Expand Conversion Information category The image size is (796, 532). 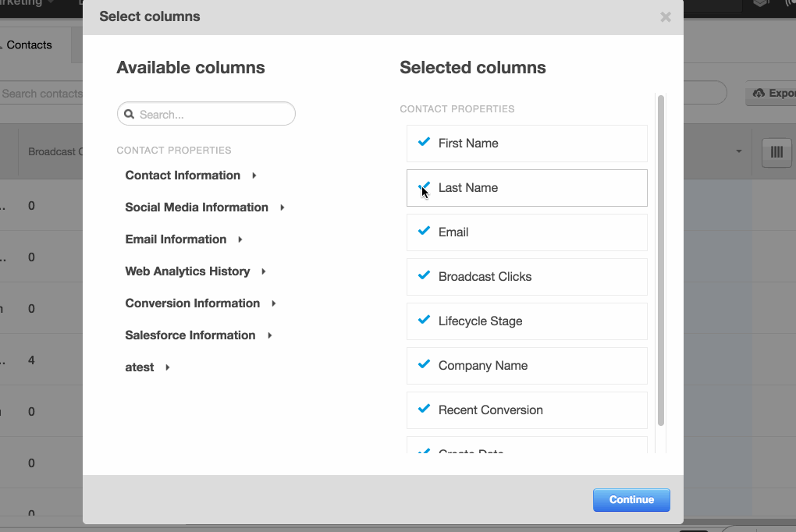click(x=201, y=303)
